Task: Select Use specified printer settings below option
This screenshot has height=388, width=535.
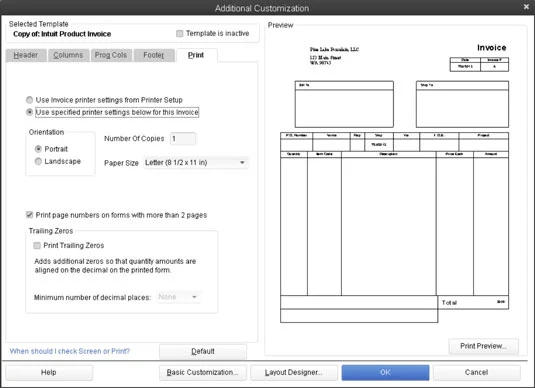Action: pos(30,112)
